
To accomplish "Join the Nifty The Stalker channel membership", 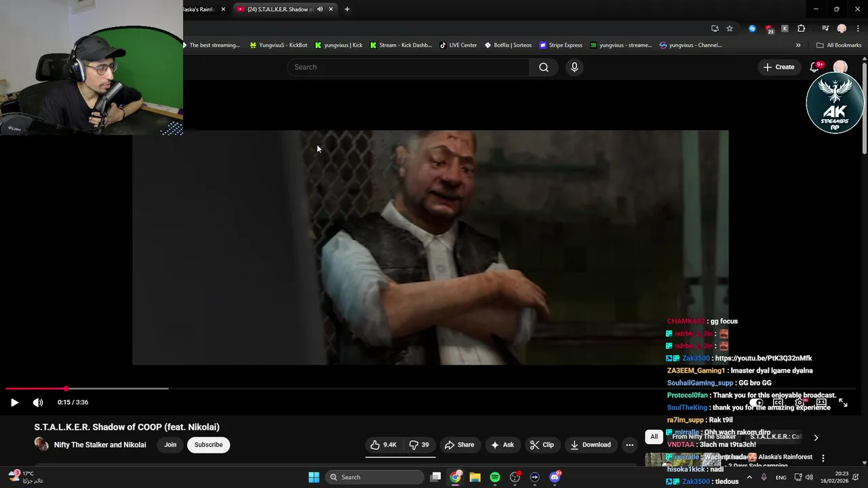I will (170, 445).
